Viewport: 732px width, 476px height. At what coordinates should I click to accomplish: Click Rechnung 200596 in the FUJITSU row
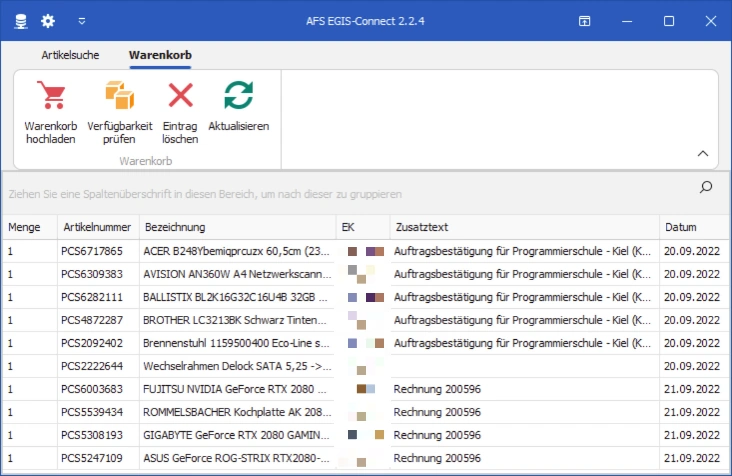coord(437,389)
